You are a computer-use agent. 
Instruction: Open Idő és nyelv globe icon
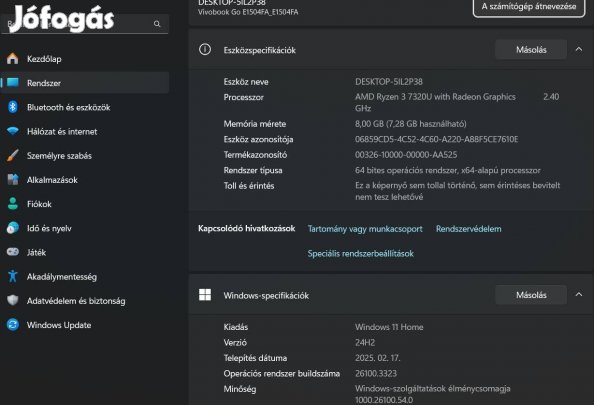click(x=13, y=228)
